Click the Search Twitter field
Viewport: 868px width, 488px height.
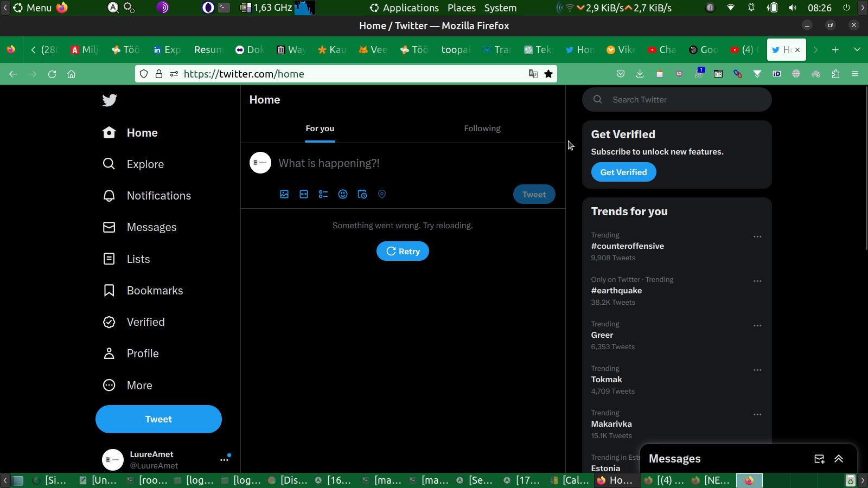click(677, 100)
